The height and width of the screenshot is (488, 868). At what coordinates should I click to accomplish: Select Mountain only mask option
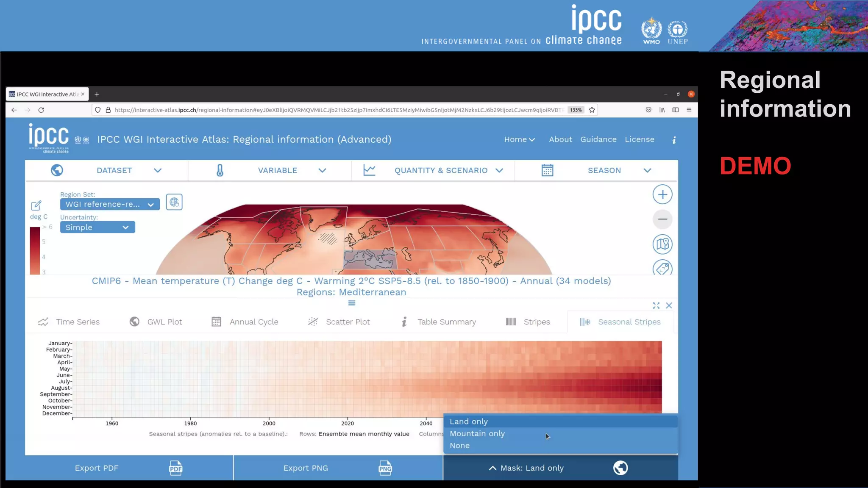pos(560,433)
